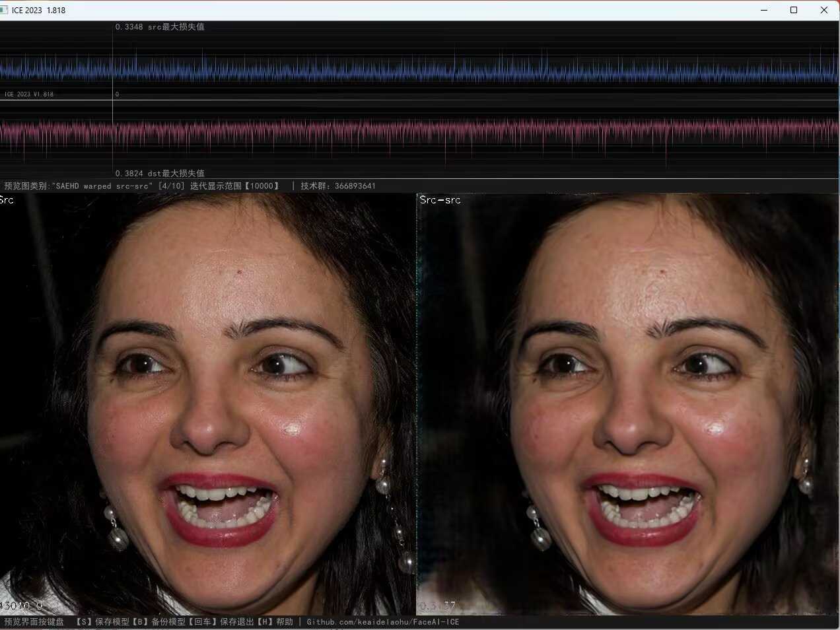This screenshot has width=840, height=630.
Task: Click the 【H】帮助 help hint
Action: 275,621
